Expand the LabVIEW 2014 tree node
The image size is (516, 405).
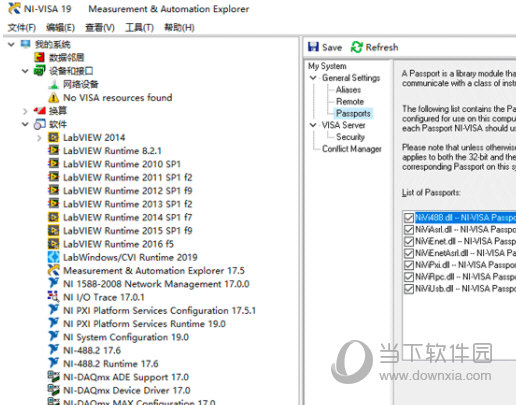pos(39,138)
